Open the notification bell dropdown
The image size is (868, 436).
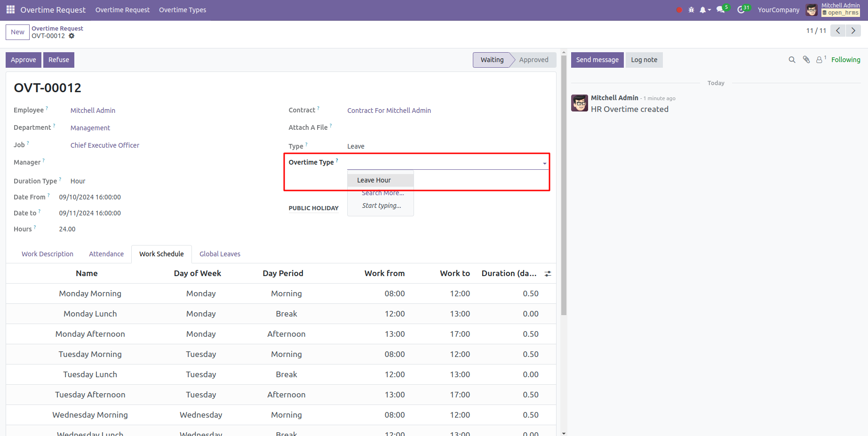[704, 10]
